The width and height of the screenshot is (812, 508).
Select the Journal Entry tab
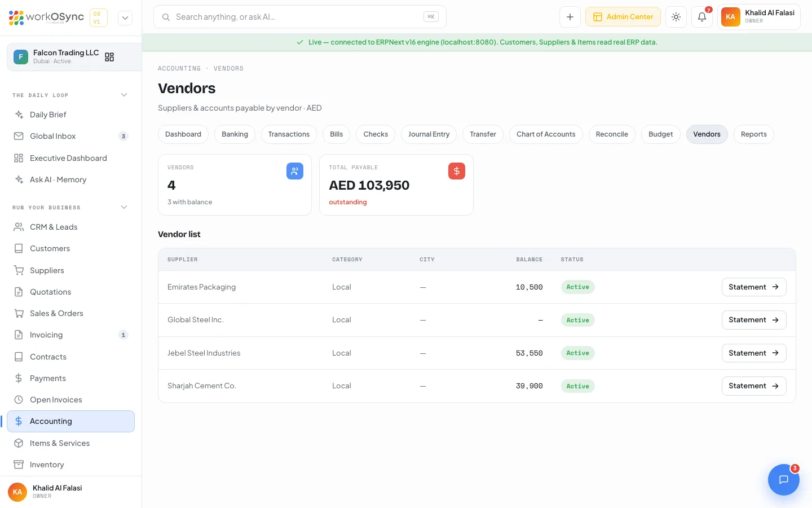[x=429, y=134]
